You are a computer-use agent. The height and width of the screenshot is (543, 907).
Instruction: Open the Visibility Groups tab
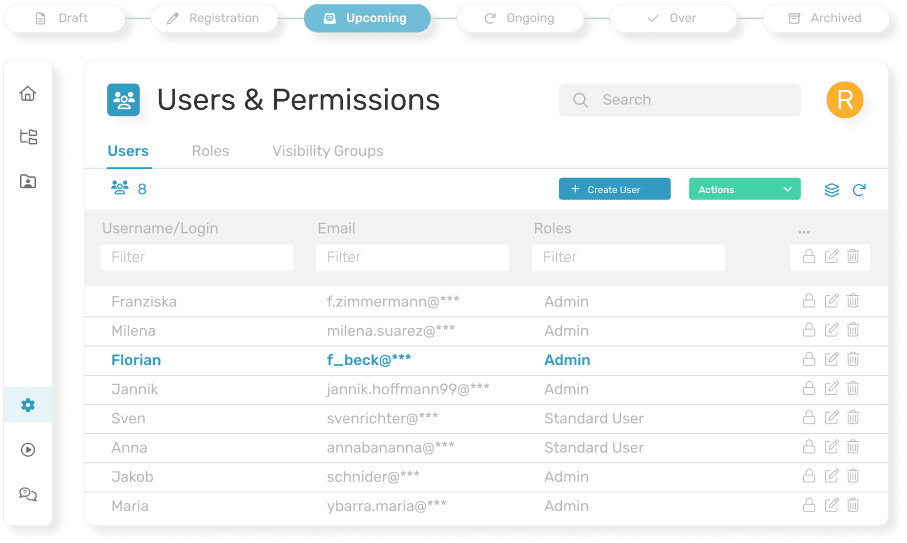click(x=327, y=151)
